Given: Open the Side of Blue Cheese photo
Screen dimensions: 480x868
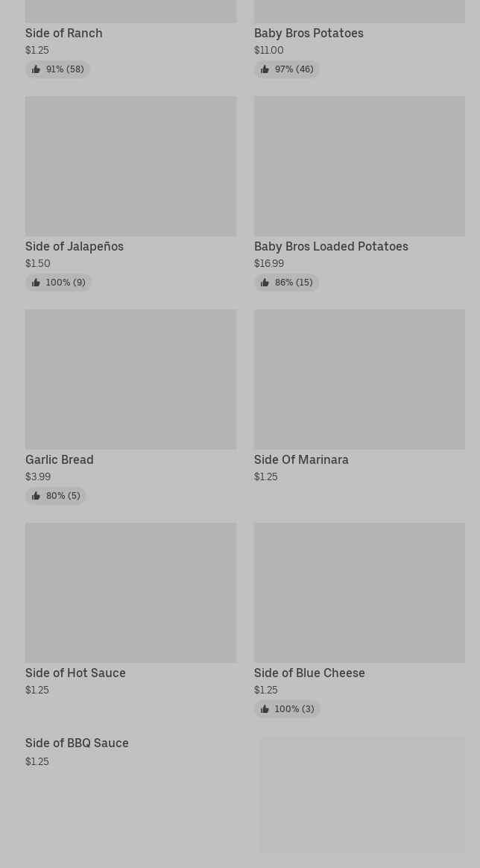Looking at the screenshot, I should click(359, 593).
